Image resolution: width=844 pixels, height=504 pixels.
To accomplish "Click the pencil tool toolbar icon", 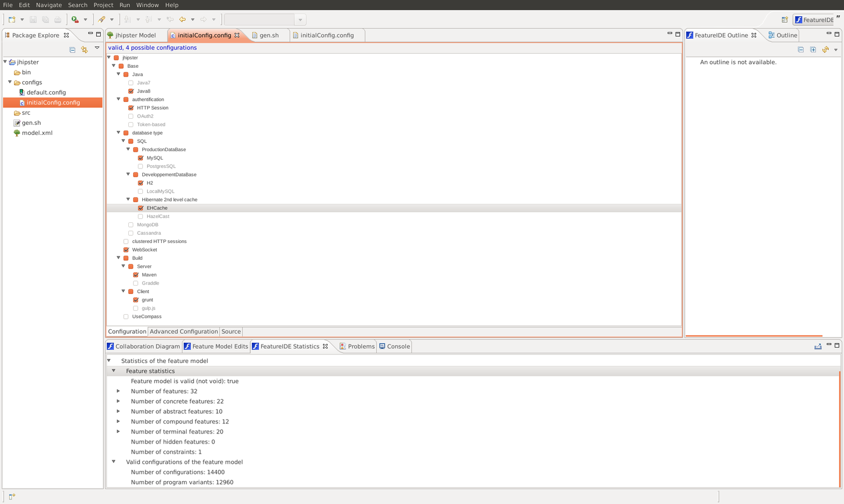I will coord(101,20).
